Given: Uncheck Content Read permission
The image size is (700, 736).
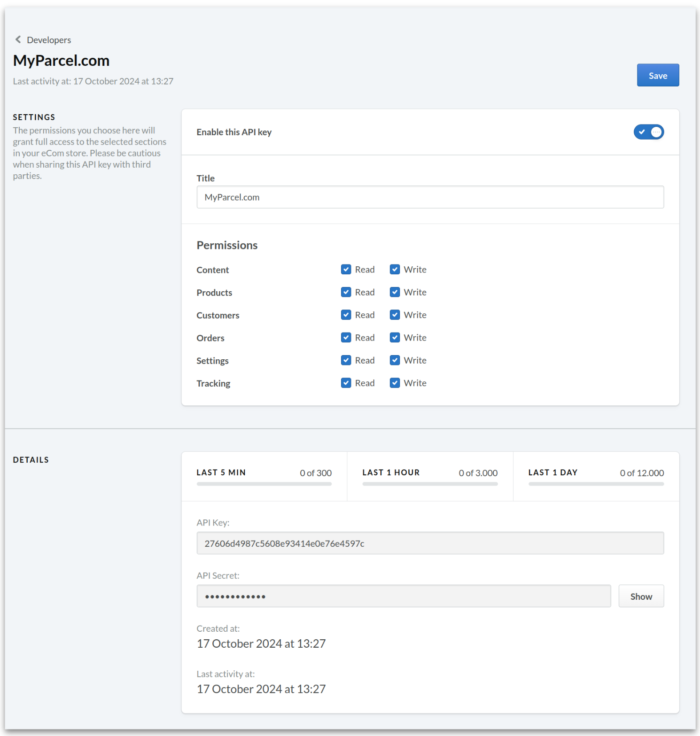Looking at the screenshot, I should point(346,270).
